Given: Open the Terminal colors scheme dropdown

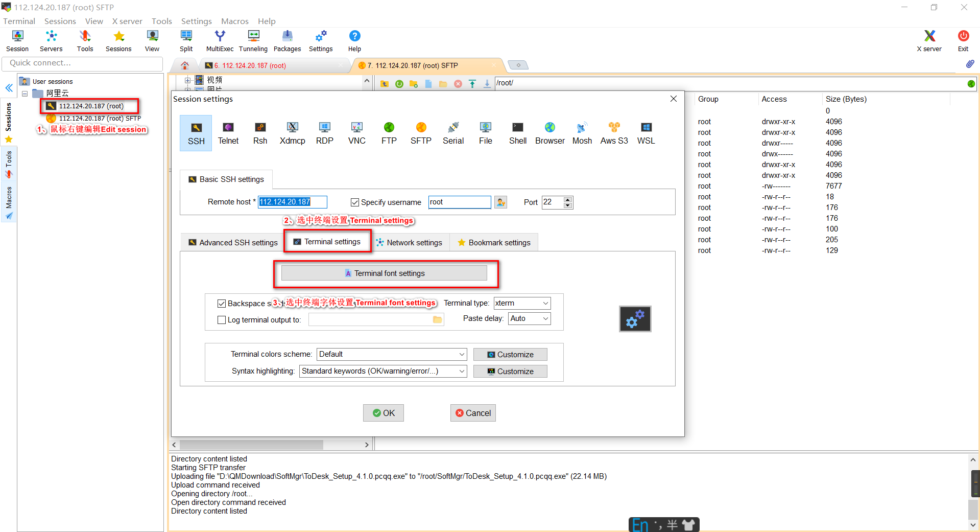Looking at the screenshot, I should pos(461,354).
